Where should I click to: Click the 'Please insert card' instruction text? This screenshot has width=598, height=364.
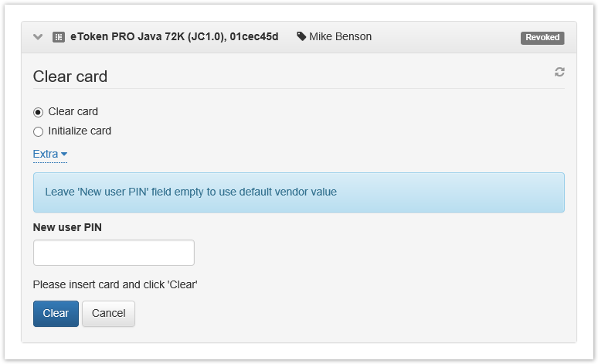115,284
